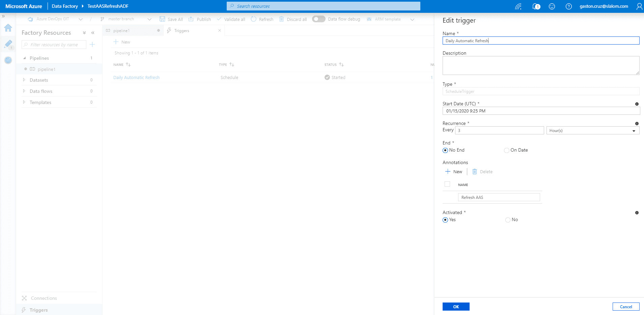Open notifications bell icon
This screenshot has height=315, width=644.
536,6
